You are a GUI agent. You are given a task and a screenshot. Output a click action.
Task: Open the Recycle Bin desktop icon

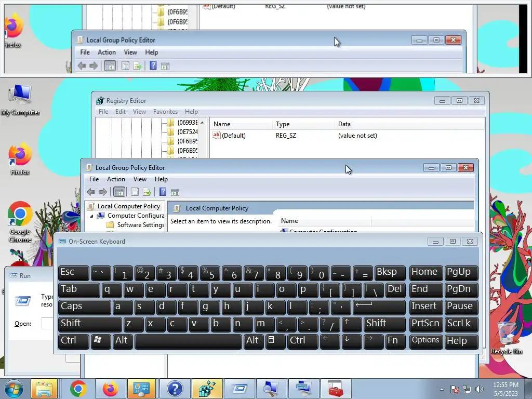(x=507, y=338)
